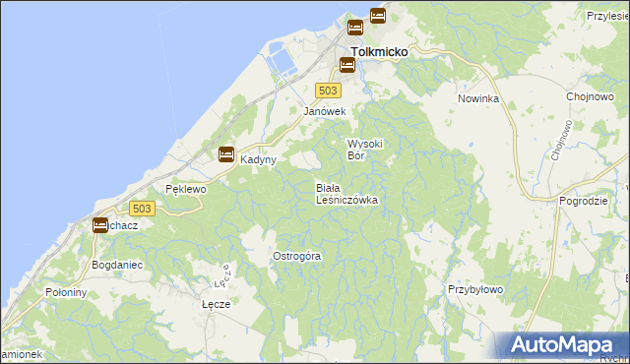This screenshot has width=630, height=364.
Task: Select the Połoniny village label
Action: coord(66,292)
